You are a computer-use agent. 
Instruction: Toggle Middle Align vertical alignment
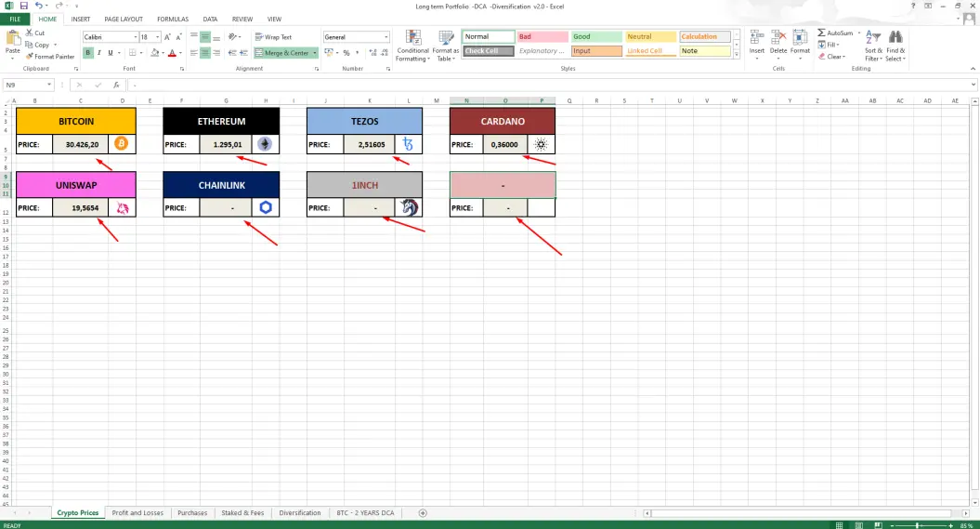pyautogui.click(x=205, y=37)
